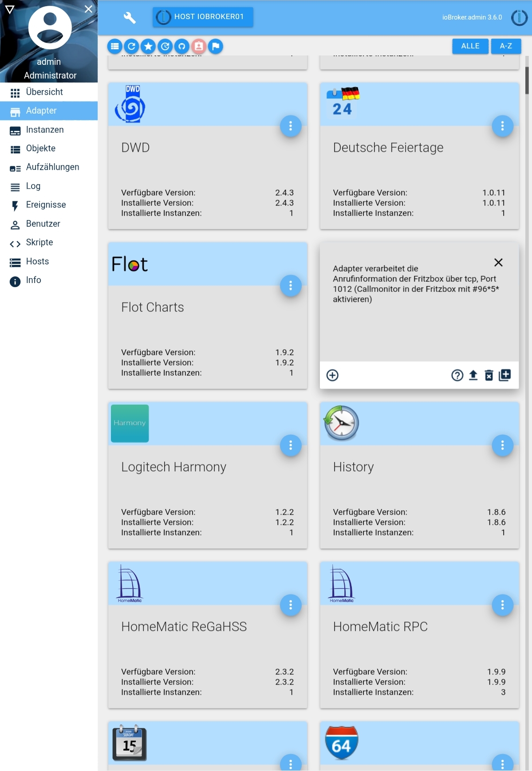
Task: Open Info in the sidebar
Action: [x=49, y=280]
